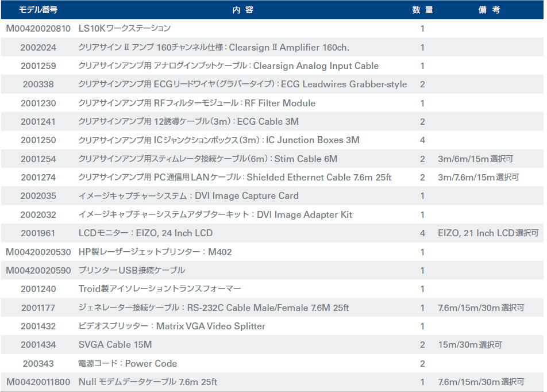The width and height of the screenshot is (547, 392).
Task: Click Null モデムデータケーブル 7.6m 25ft text
Action: (x=148, y=382)
